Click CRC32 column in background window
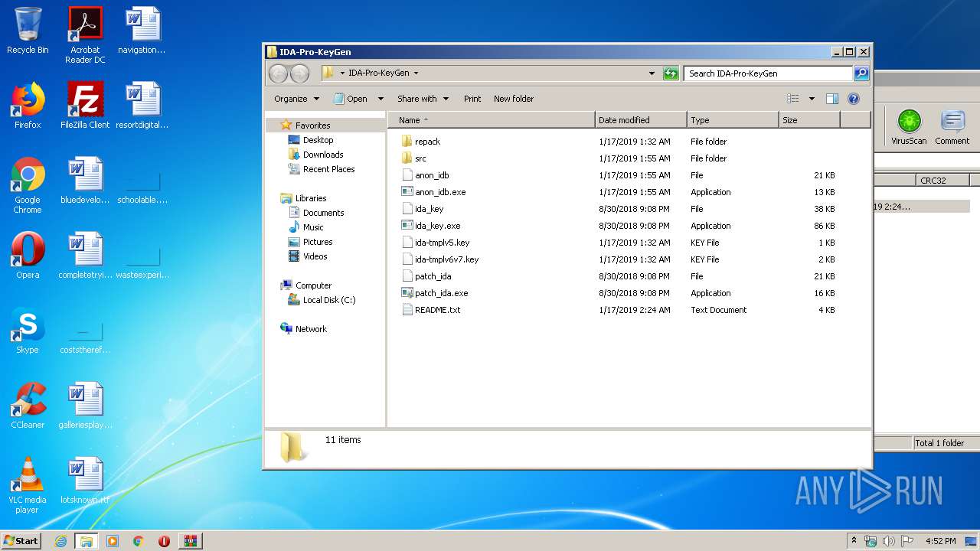The image size is (980, 551). [942, 181]
